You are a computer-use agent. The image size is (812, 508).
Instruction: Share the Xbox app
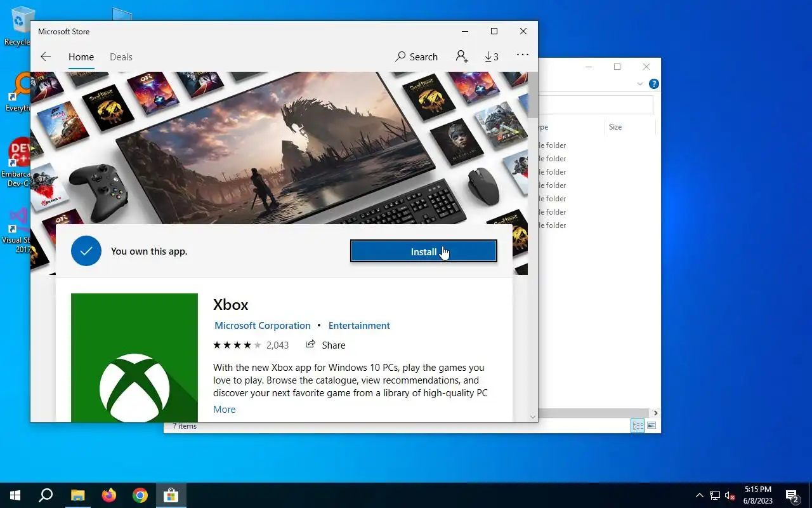pyautogui.click(x=326, y=345)
